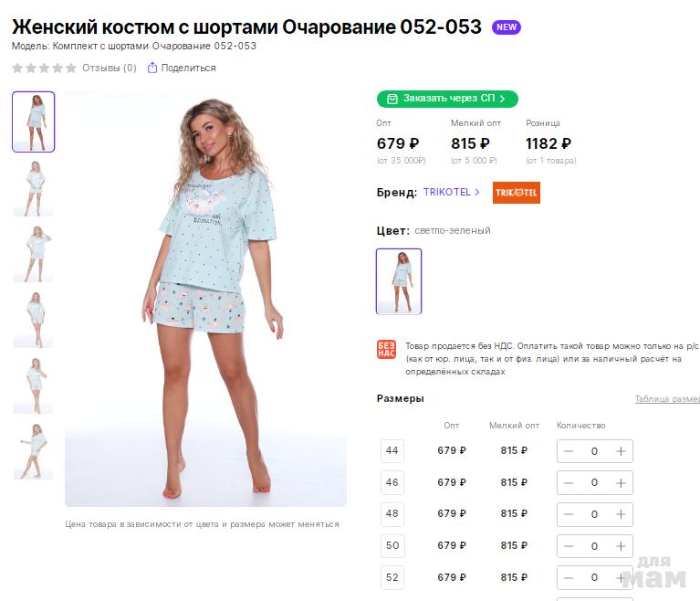
Task: Click the star rating icons
Action: [x=44, y=68]
